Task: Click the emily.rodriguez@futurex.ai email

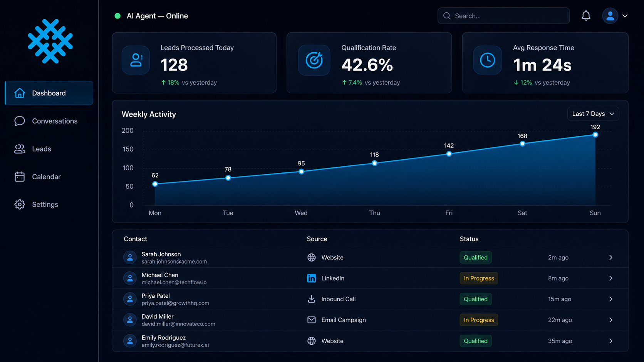Action: tap(175, 345)
